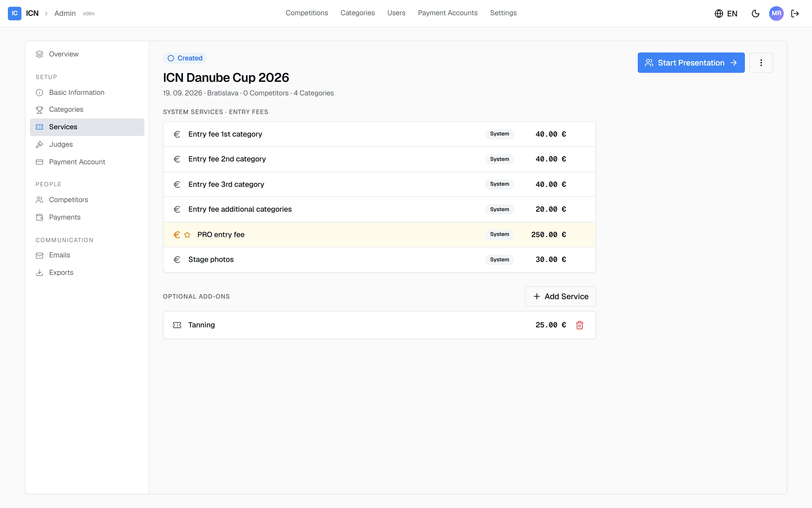The image size is (812, 508).
Task: Open Categories in top navigation
Action: tap(357, 13)
